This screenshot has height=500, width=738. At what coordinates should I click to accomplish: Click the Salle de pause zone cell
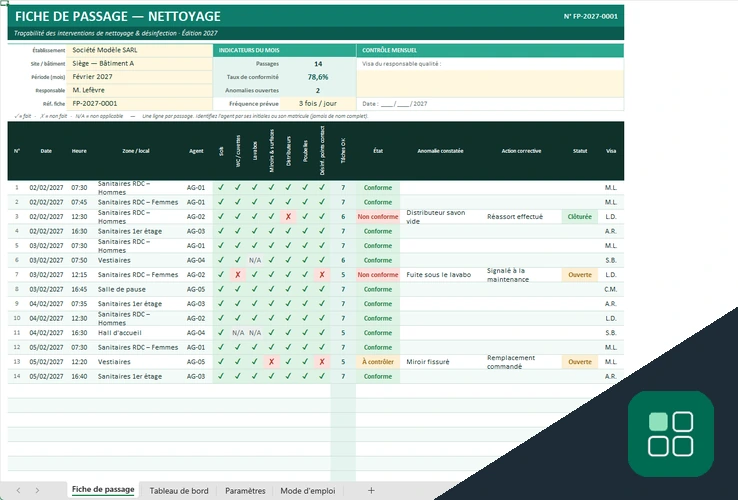coord(136,289)
